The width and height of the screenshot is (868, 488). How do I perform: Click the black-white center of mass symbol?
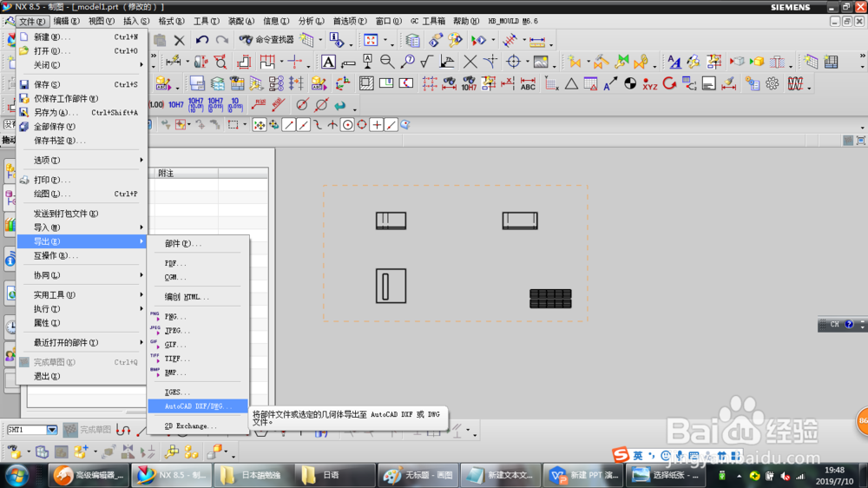coord(630,83)
